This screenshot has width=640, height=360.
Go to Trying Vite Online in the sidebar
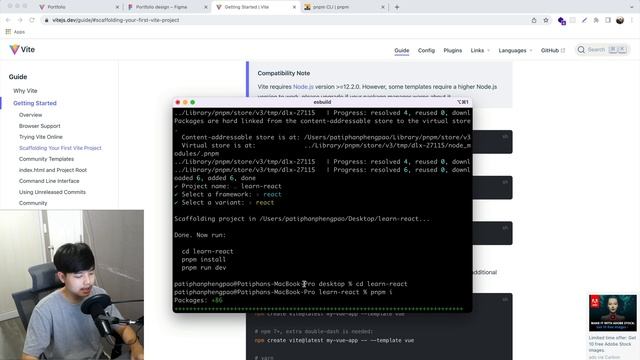click(x=41, y=137)
